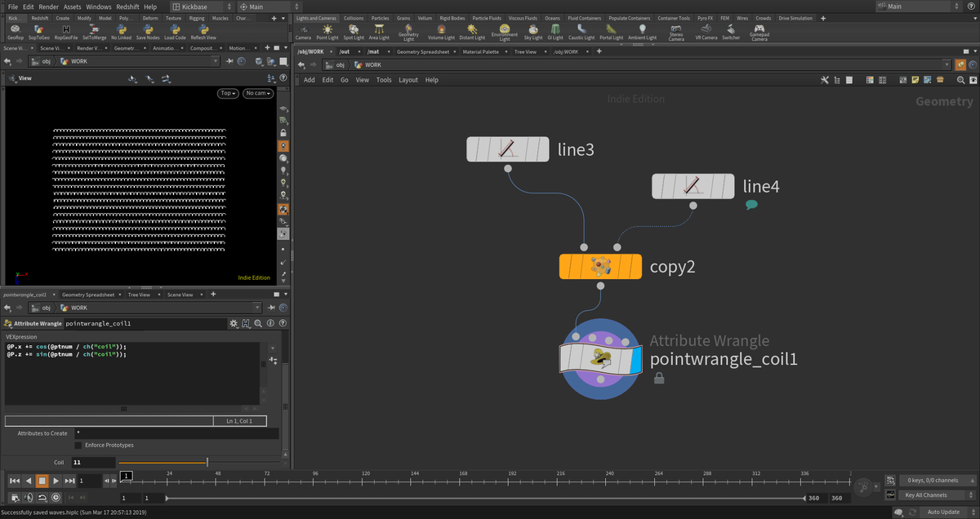980x519 pixels.
Task: Create an Area Light from shelf
Action: click(379, 32)
